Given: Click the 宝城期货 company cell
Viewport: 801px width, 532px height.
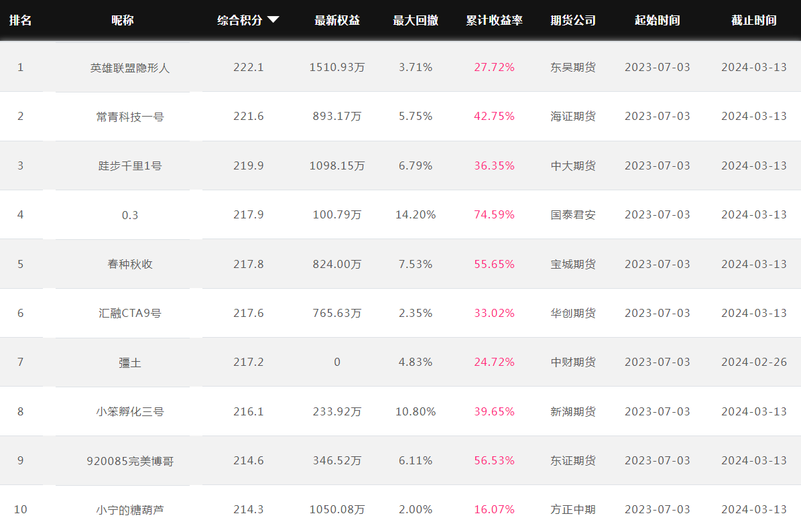Looking at the screenshot, I should (x=573, y=264).
